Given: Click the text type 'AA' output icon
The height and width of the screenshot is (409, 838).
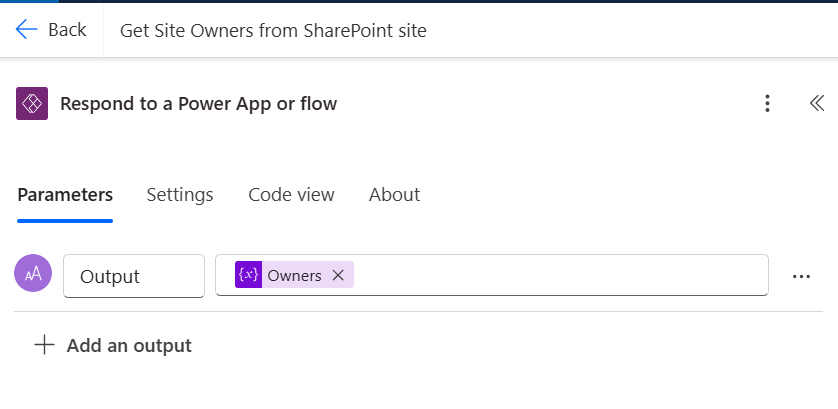Looking at the screenshot, I should pyautogui.click(x=33, y=274).
